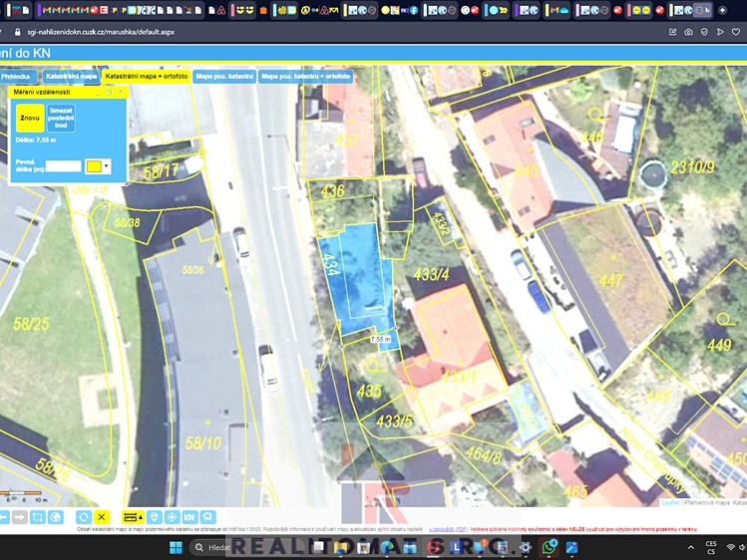The height and width of the screenshot is (560, 747).
Task: Click the send/flow arrow icon in address bar
Action: (720, 32)
